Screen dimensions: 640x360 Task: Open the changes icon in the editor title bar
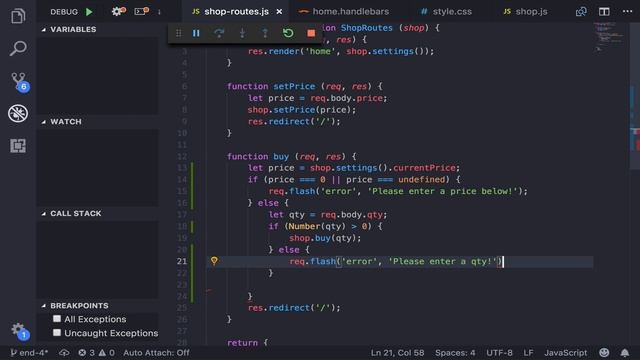coord(581,11)
